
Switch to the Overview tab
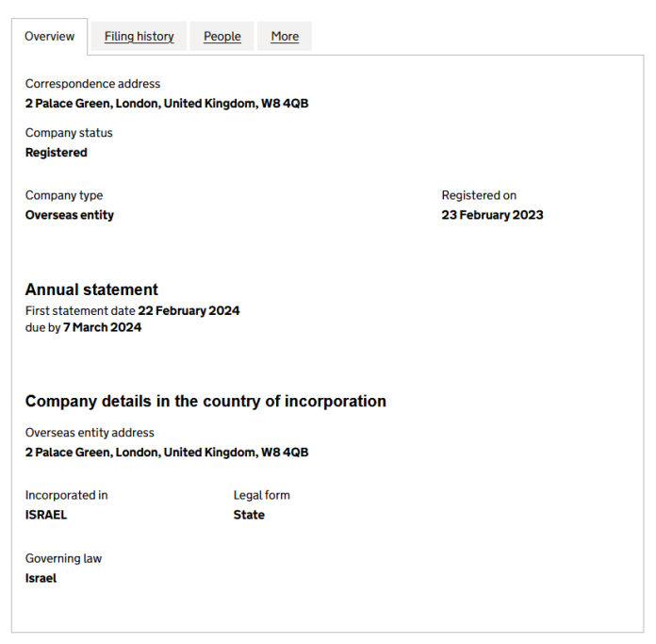pos(50,37)
